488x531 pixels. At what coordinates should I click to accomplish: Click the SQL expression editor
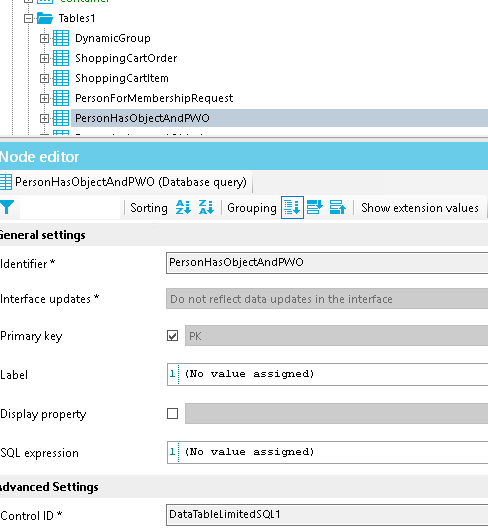[x=327, y=452]
